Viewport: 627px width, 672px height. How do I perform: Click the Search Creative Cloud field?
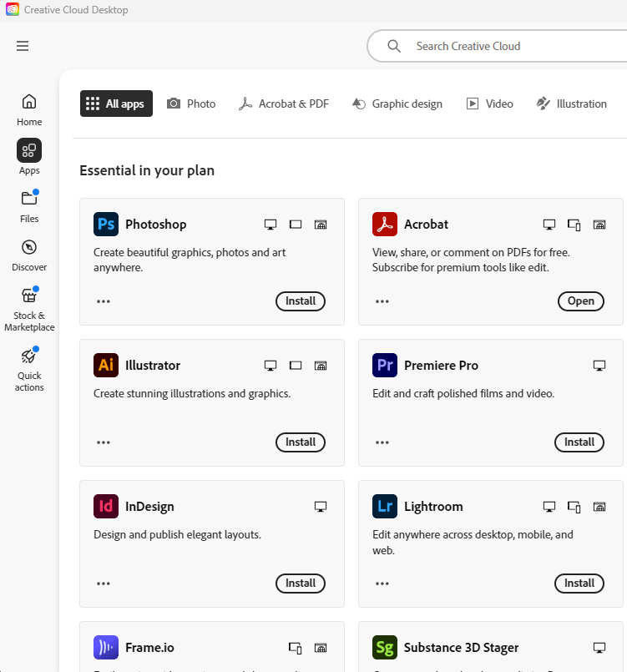click(x=497, y=46)
